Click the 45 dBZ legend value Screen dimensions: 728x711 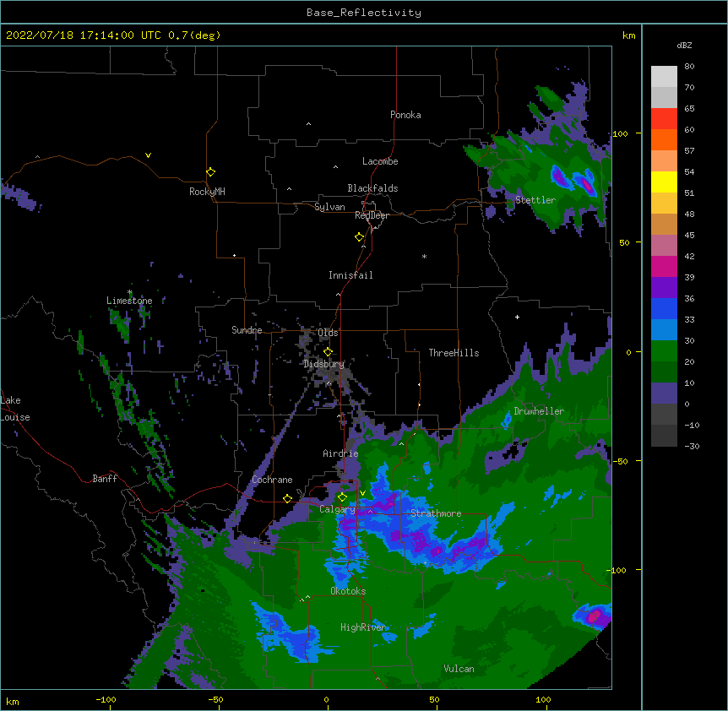(x=689, y=236)
